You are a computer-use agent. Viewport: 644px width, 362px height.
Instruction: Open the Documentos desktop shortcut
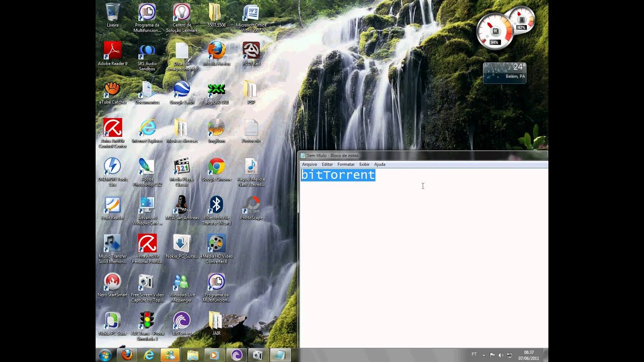pyautogui.click(x=147, y=93)
